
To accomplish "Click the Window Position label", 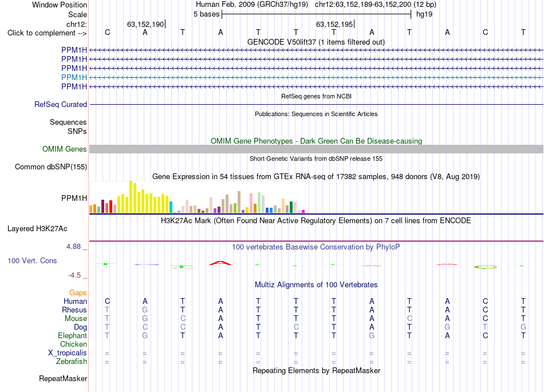I will click(60, 5).
